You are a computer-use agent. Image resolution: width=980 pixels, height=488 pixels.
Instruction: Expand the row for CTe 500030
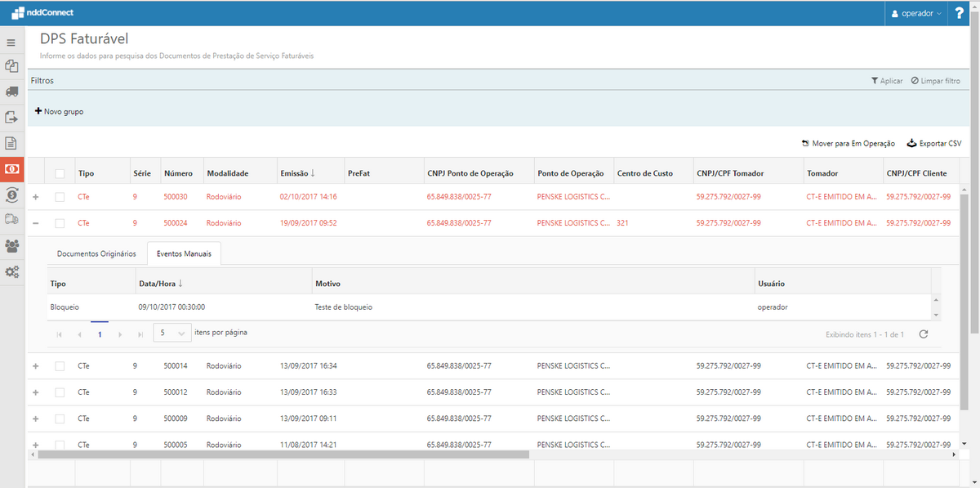pos(35,197)
